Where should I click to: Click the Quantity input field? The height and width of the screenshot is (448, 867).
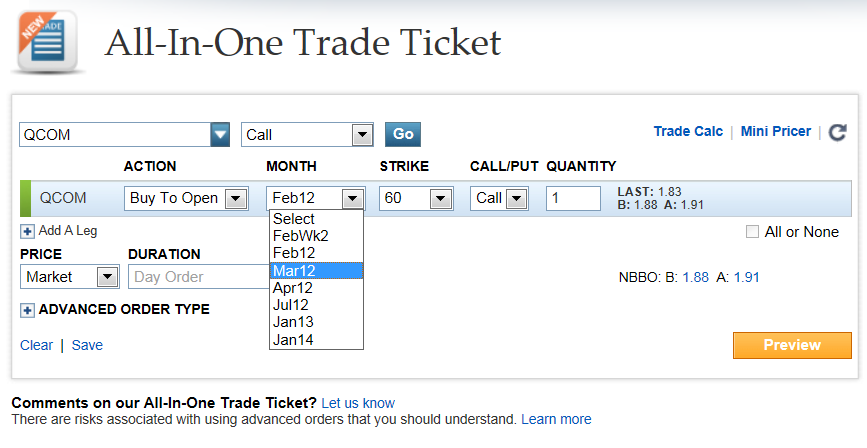573,198
